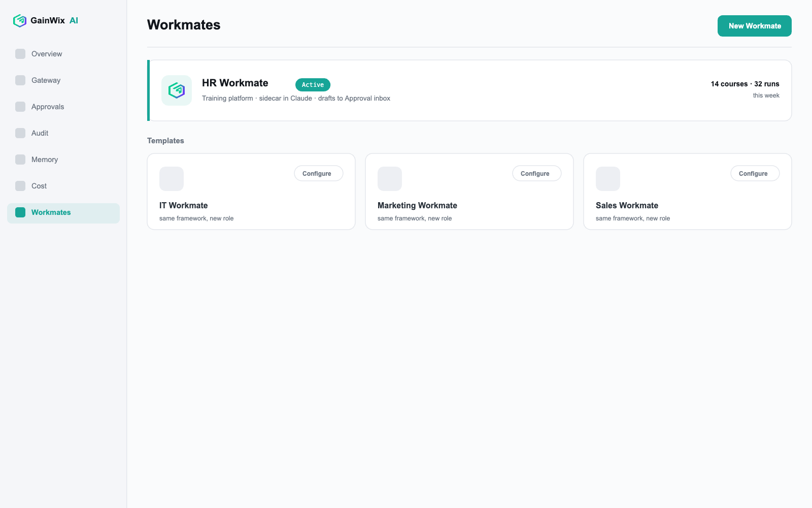Click the Cost sidebar icon
The width and height of the screenshot is (812, 508).
pos(20,186)
